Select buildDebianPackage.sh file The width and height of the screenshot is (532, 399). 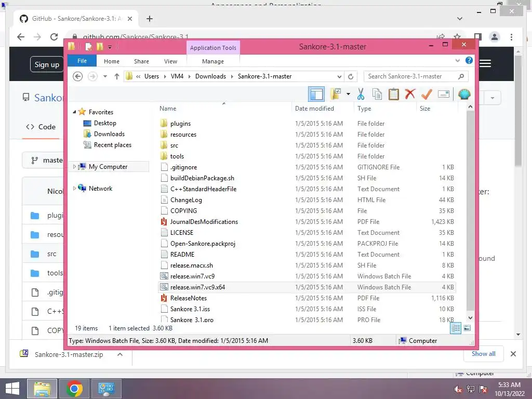pyautogui.click(x=202, y=178)
